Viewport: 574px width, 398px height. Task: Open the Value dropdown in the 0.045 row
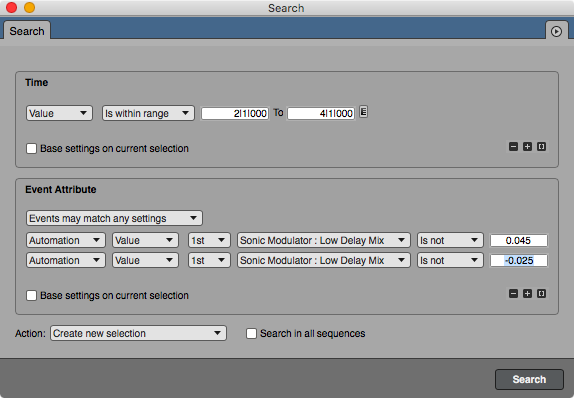[x=145, y=241]
